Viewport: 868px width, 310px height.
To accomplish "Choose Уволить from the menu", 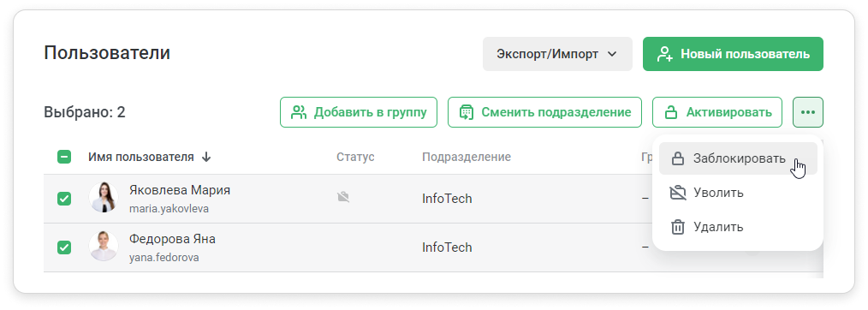I will [x=738, y=193].
